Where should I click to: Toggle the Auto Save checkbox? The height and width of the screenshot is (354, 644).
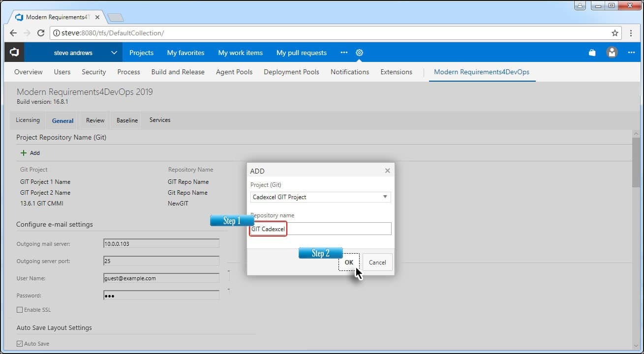pos(20,344)
